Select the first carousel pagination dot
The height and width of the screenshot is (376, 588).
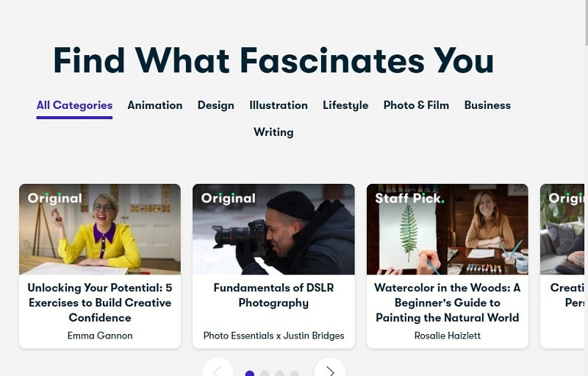coord(250,374)
